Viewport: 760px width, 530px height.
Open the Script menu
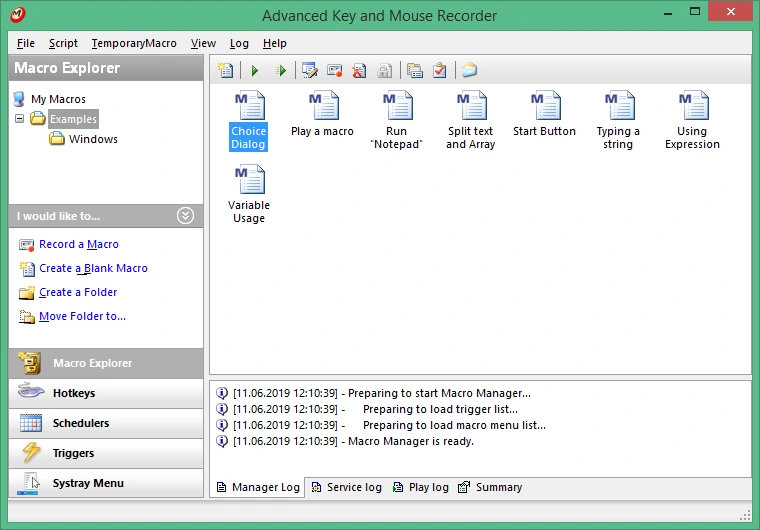63,43
